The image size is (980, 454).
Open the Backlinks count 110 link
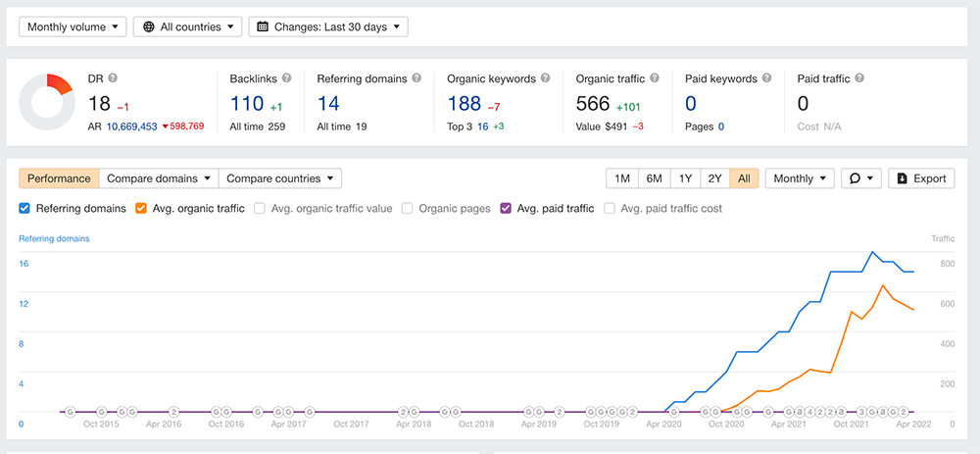point(248,104)
